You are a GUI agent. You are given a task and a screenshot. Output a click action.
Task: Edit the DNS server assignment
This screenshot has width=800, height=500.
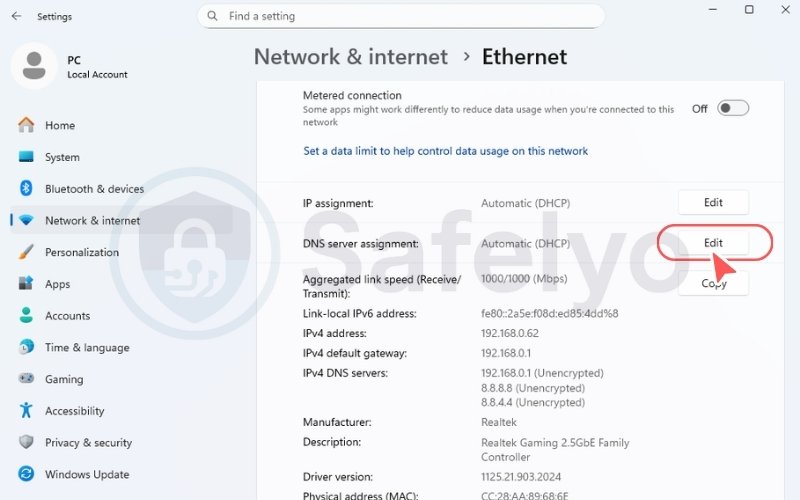pyautogui.click(x=713, y=243)
